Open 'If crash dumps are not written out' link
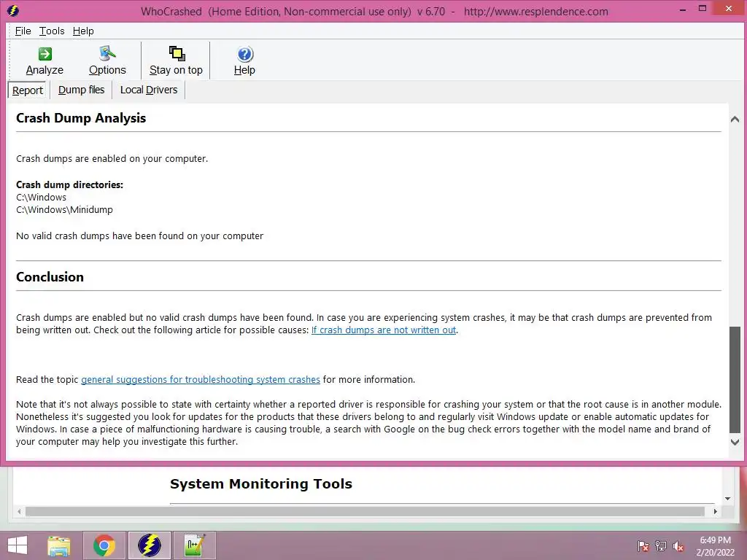Image resolution: width=747 pixels, height=560 pixels. [384, 330]
